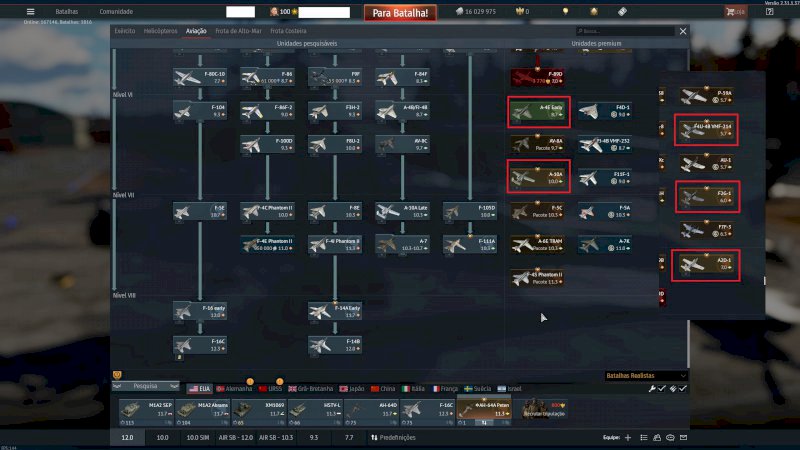Select premium A-10A aircraft
Screen dimensions: 800x450
coord(538,178)
